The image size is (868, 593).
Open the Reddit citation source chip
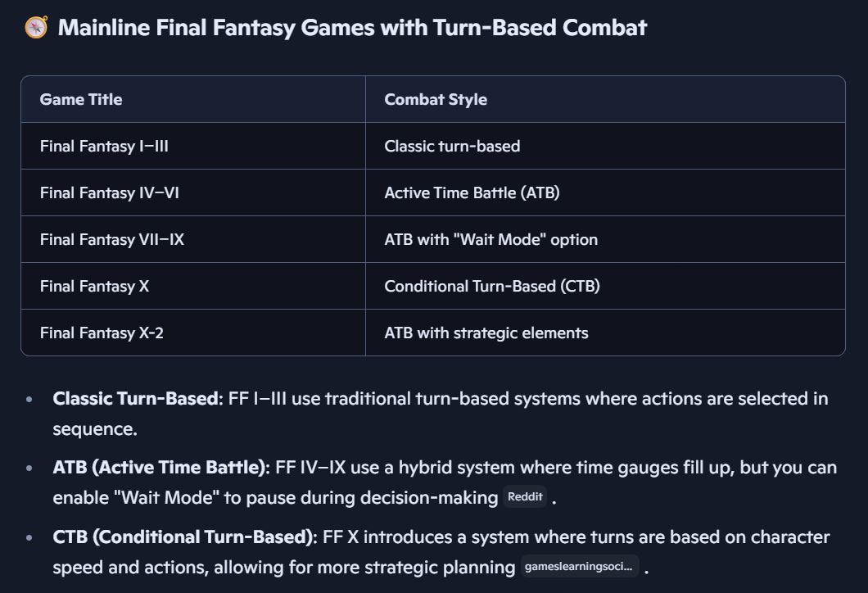[x=524, y=497]
